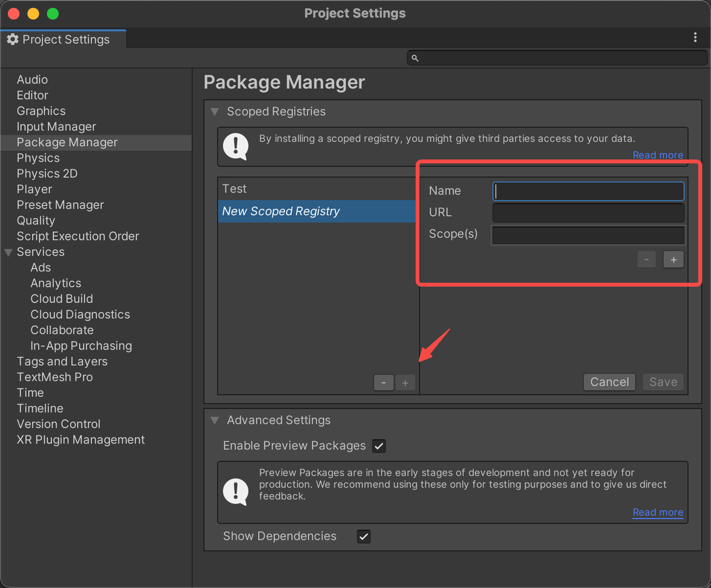Open Read more link under preview packages

[x=658, y=512]
